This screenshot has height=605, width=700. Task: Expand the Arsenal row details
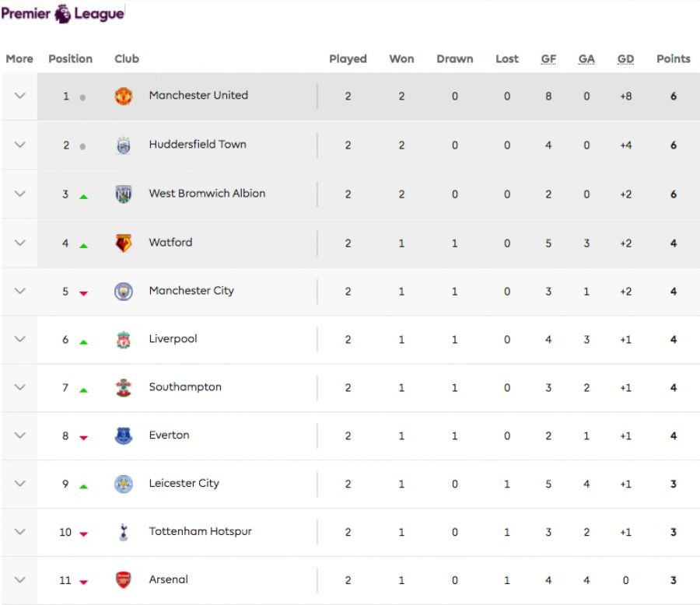(x=20, y=580)
